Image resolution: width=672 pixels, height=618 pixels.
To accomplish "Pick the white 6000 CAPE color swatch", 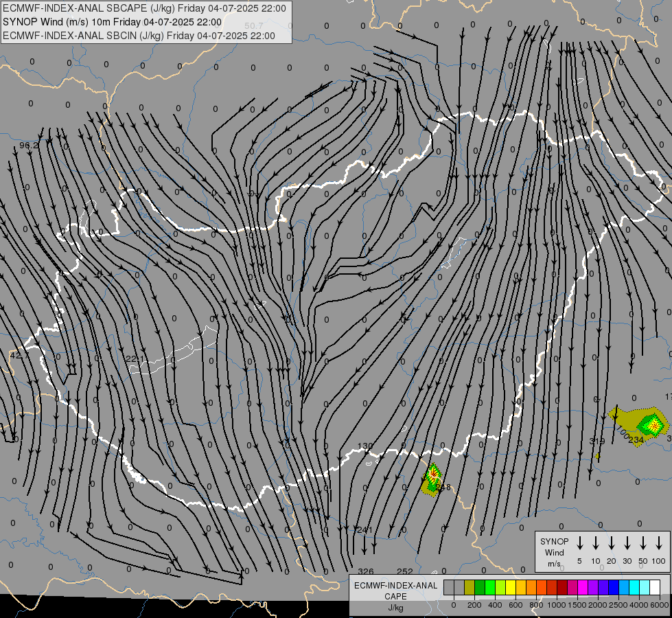I will point(655,587).
